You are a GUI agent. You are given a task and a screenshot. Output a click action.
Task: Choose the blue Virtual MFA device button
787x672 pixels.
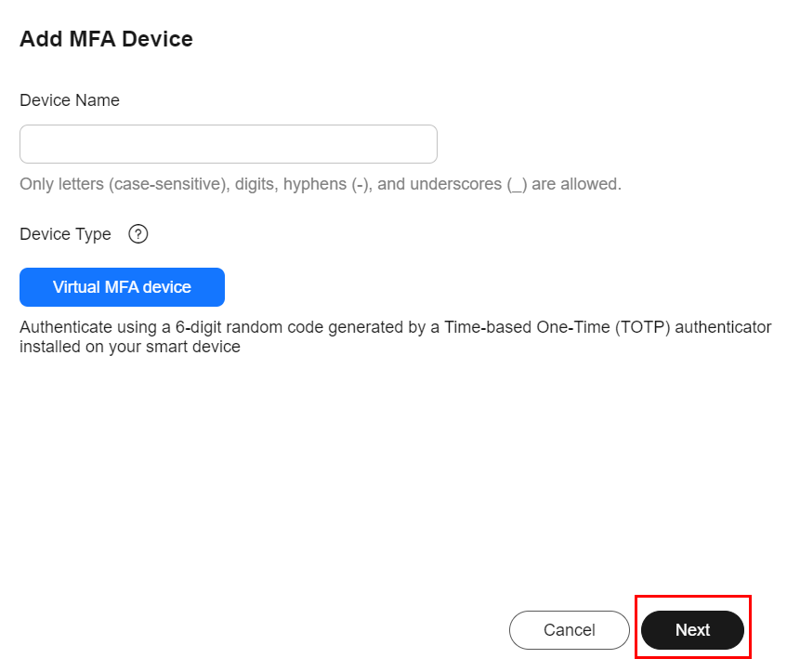click(122, 287)
